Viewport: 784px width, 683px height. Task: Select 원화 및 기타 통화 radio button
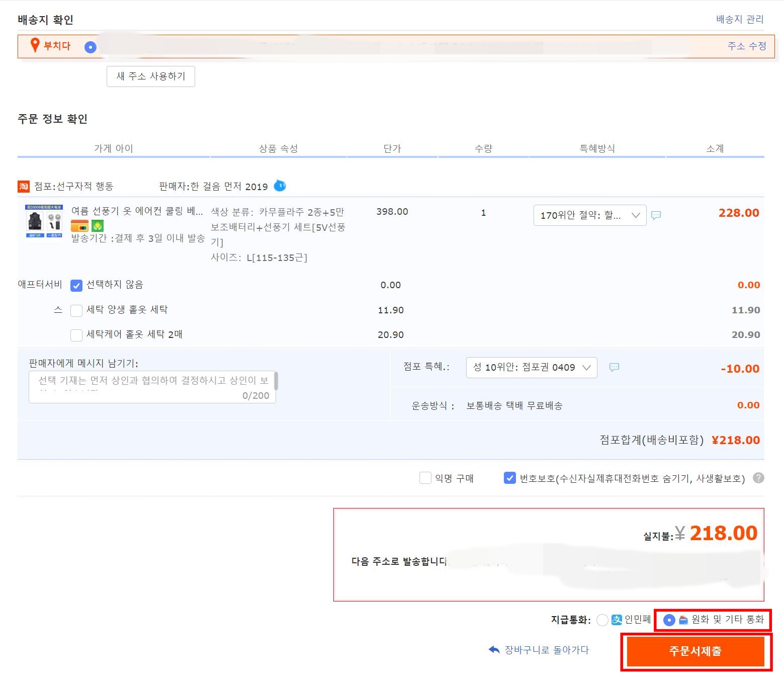coord(669,620)
